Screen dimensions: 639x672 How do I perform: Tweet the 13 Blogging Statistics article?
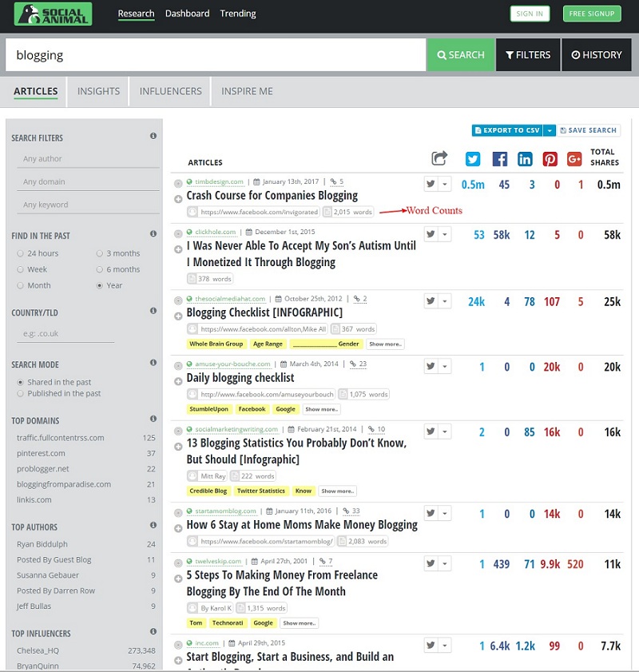tap(431, 431)
